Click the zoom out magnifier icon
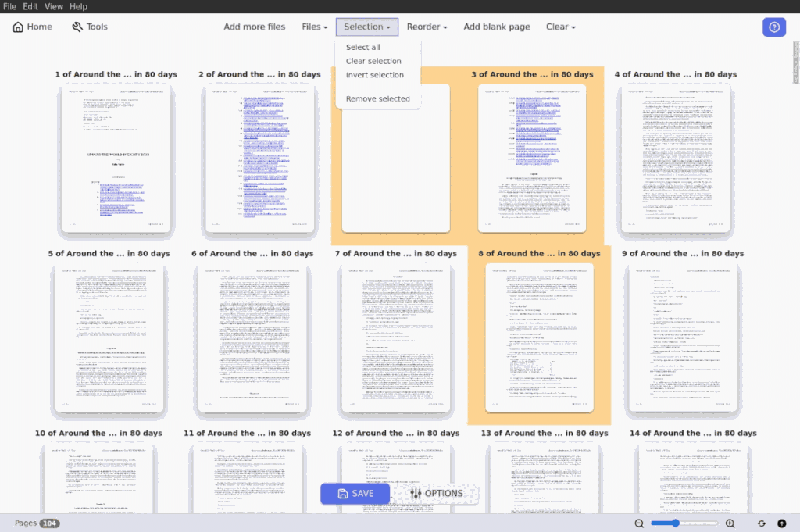This screenshot has height=532, width=800. [639, 523]
